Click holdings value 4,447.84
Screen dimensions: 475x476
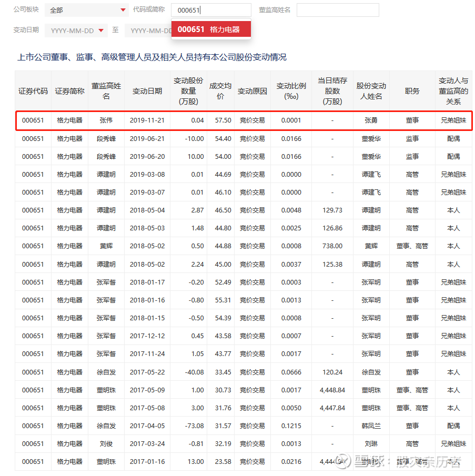click(x=332, y=408)
